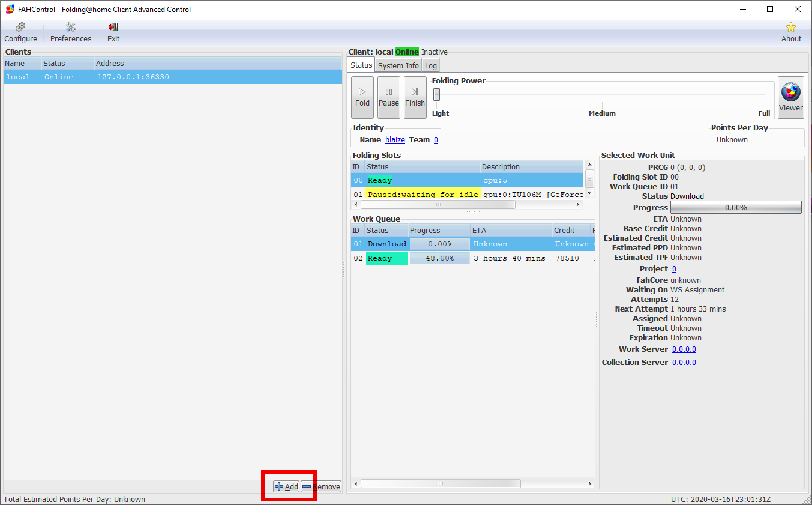Open Preferences from the toolbar
The image size is (812, 505).
tap(71, 32)
